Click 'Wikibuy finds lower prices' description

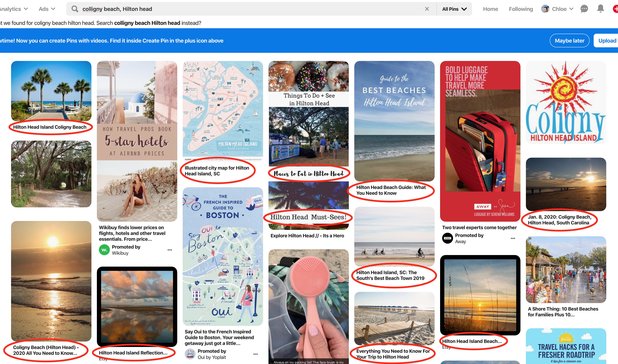tap(132, 233)
